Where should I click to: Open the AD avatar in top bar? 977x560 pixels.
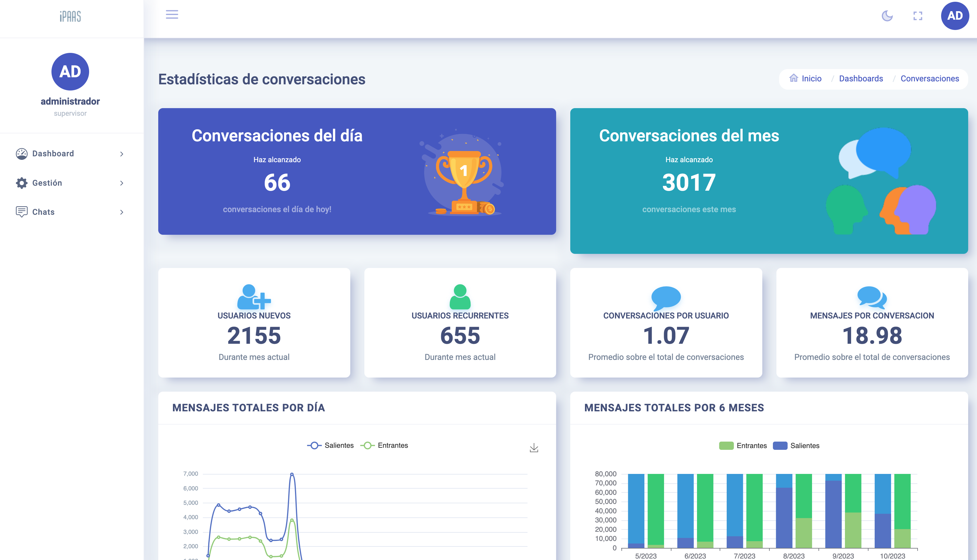[955, 16]
